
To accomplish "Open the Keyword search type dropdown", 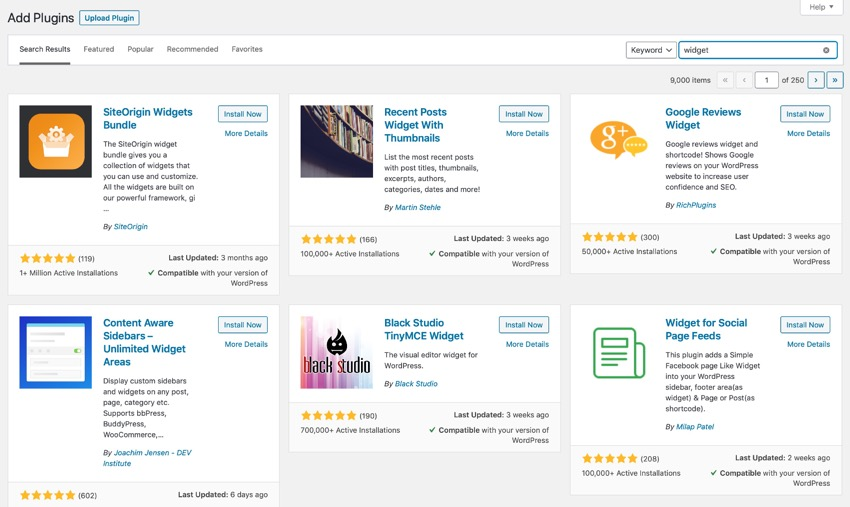I will point(651,50).
